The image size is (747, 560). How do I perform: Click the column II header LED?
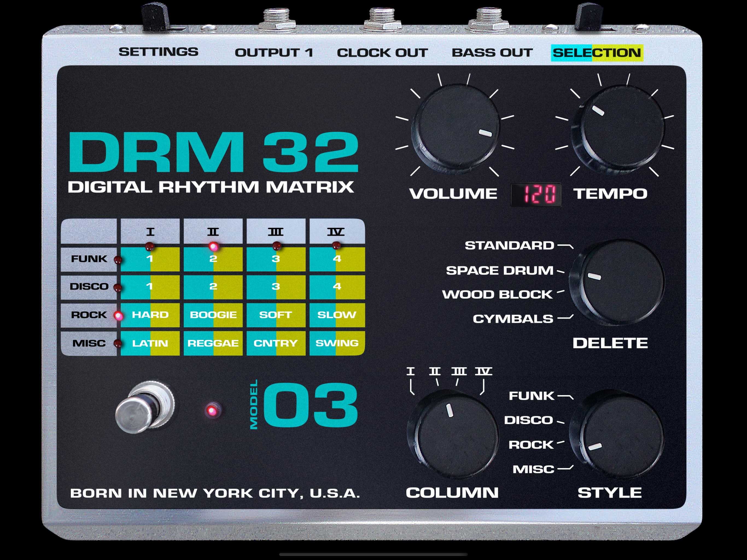213,246
